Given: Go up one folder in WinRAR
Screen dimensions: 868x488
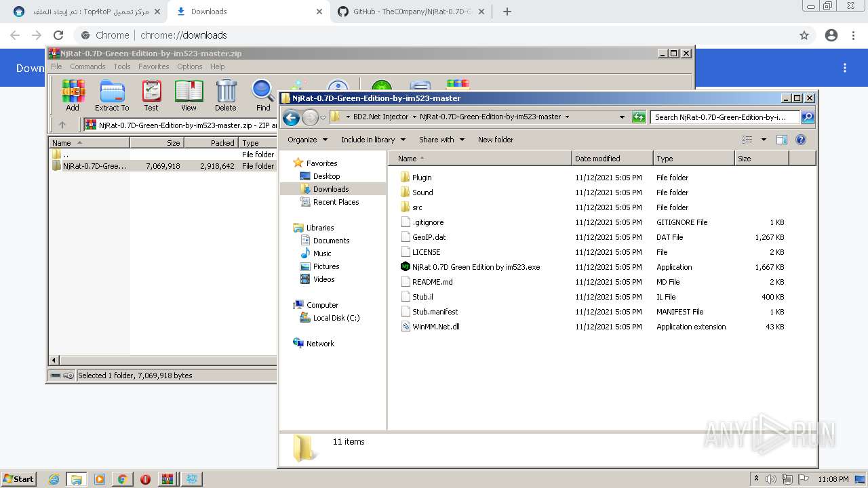Looking at the screenshot, I should (62, 125).
